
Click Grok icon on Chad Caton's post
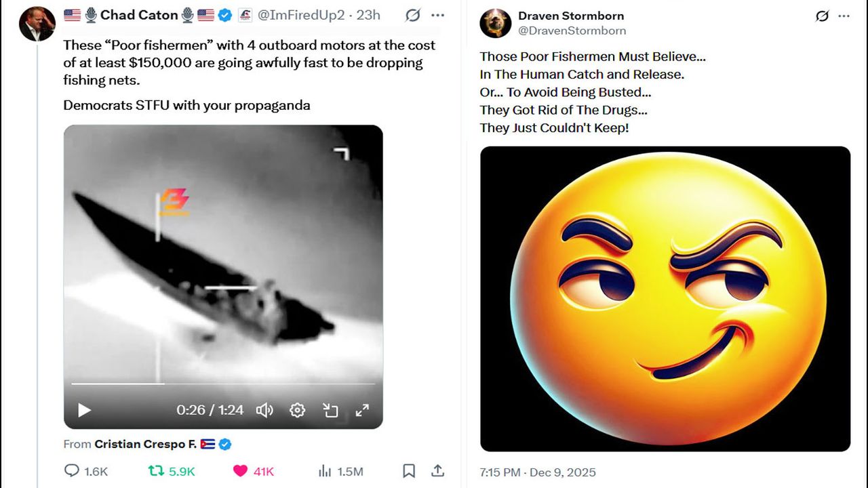(x=412, y=16)
